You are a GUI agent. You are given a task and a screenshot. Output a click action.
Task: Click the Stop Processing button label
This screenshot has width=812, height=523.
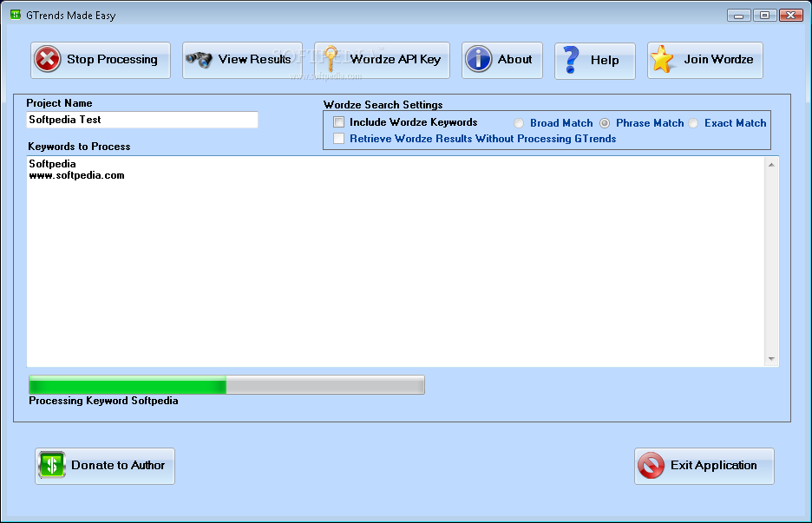pyautogui.click(x=113, y=60)
